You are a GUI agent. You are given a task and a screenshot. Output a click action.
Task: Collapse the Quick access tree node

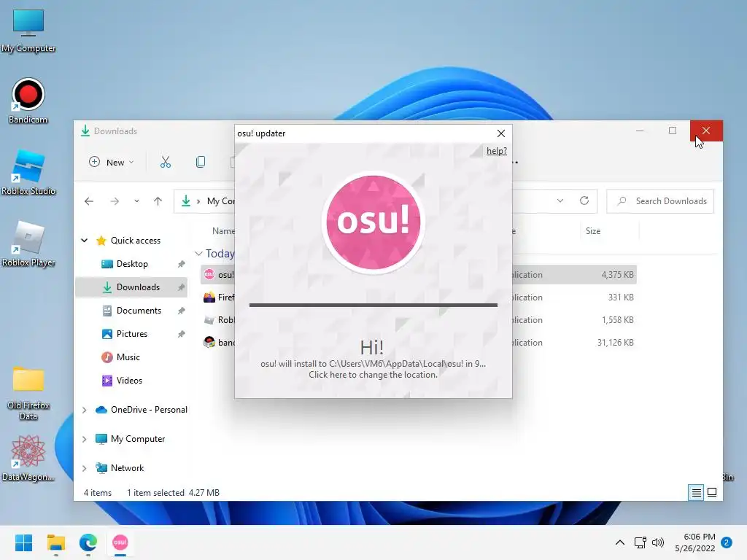click(85, 241)
